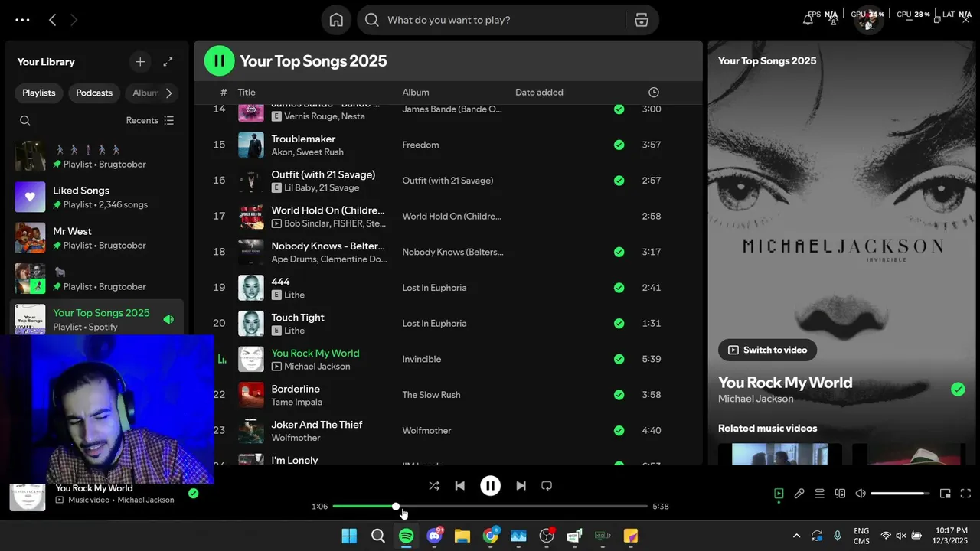Image resolution: width=980 pixels, height=551 pixels.
Task: Open Mr West playlist
Action: [96, 238]
